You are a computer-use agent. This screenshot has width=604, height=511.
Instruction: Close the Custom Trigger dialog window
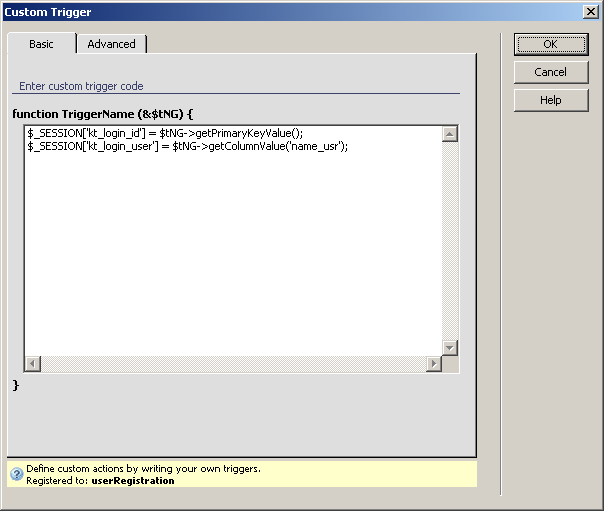590,12
